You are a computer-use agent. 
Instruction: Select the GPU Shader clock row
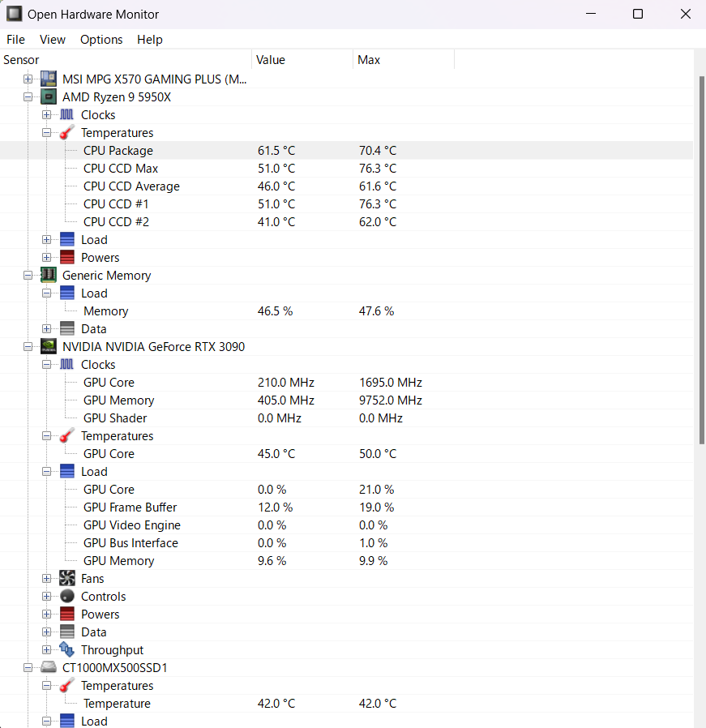[x=346, y=418]
